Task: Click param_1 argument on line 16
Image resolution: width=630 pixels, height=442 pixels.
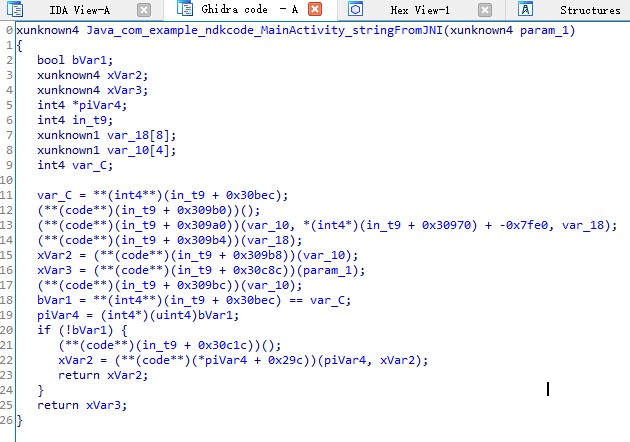Action: click(327, 270)
